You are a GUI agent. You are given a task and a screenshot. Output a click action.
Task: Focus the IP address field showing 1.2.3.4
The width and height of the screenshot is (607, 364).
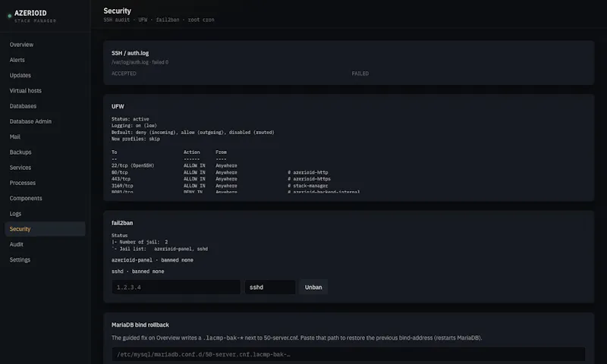pyautogui.click(x=176, y=287)
